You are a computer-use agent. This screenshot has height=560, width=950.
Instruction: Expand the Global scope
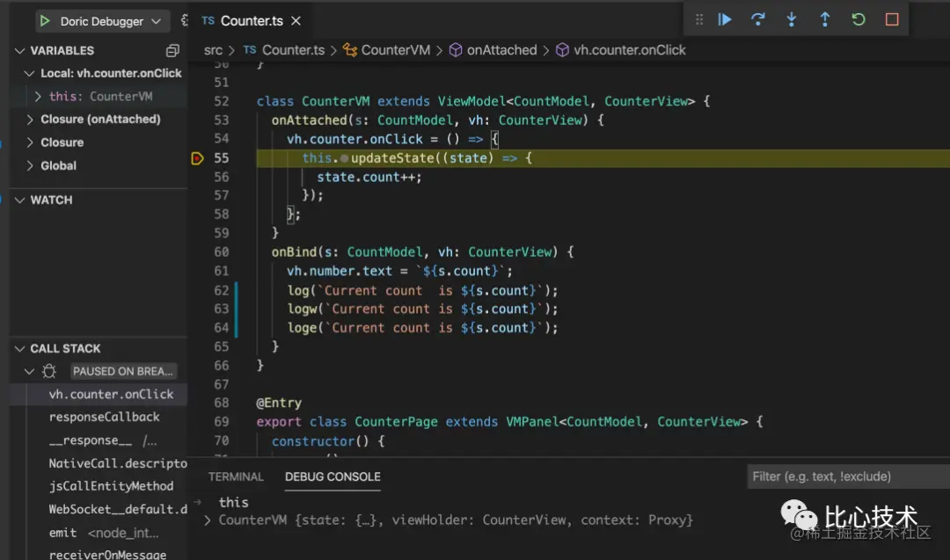click(x=30, y=166)
